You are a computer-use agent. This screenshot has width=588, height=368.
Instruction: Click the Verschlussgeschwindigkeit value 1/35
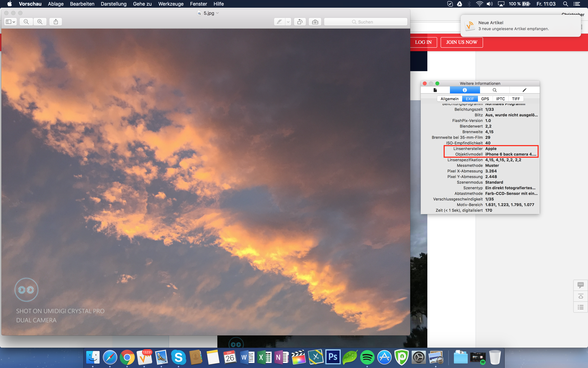[489, 199]
